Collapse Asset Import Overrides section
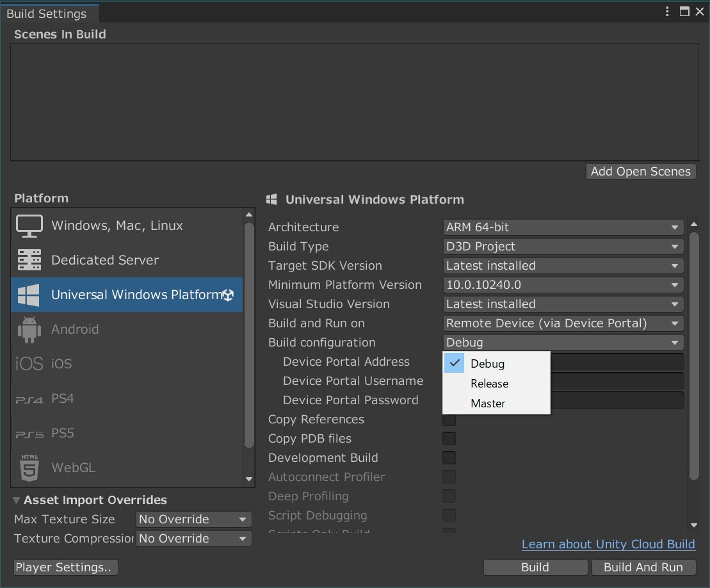The height and width of the screenshot is (588, 710). tap(16, 500)
